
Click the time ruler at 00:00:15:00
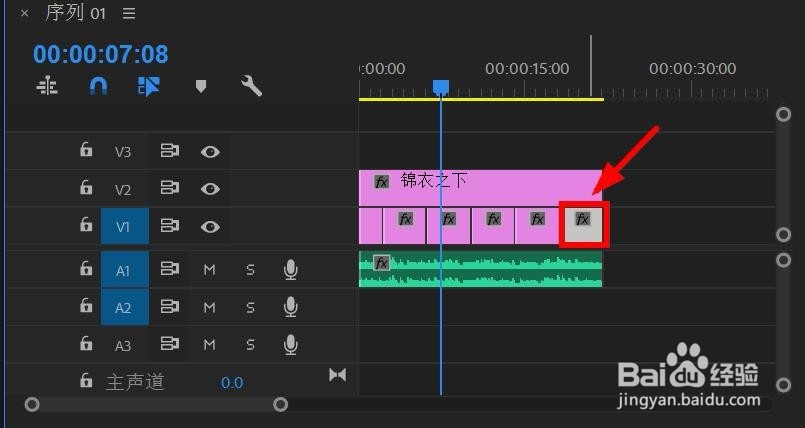[x=527, y=68]
